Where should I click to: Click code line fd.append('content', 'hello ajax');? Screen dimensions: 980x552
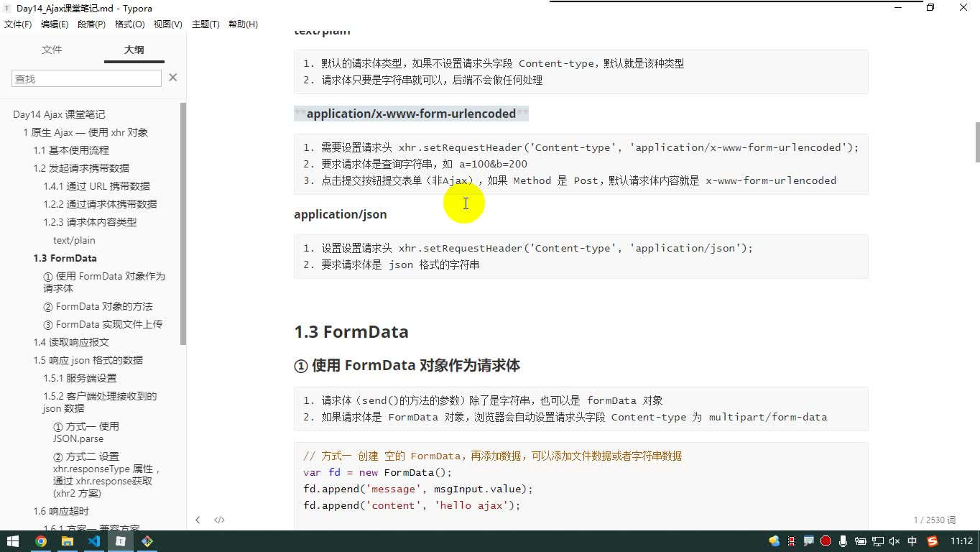(412, 505)
